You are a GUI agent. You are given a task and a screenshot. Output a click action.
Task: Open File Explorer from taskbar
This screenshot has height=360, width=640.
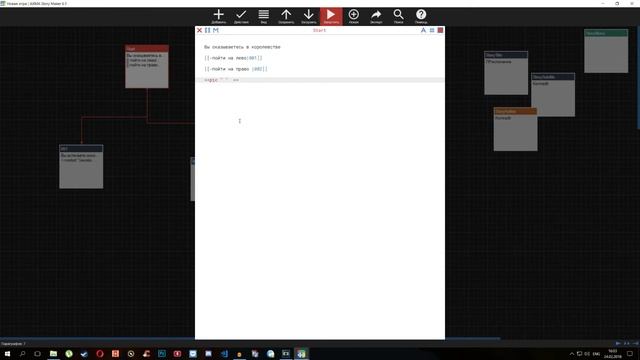(53, 354)
